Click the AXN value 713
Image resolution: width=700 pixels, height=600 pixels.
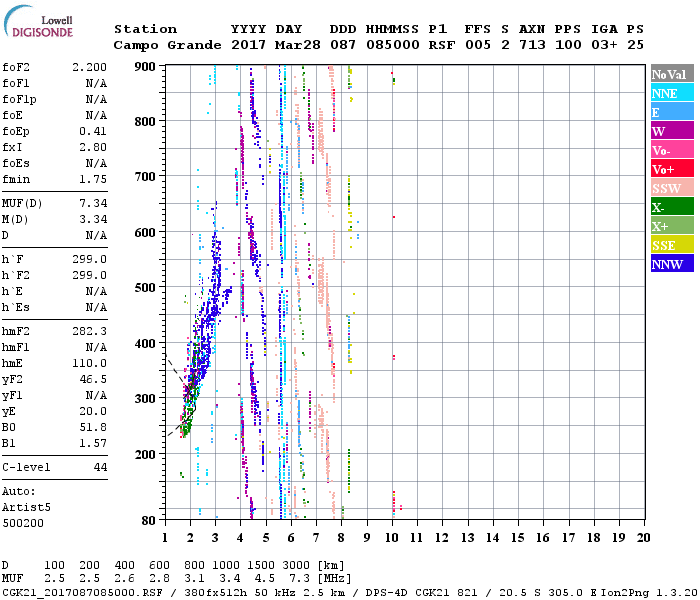(532, 45)
